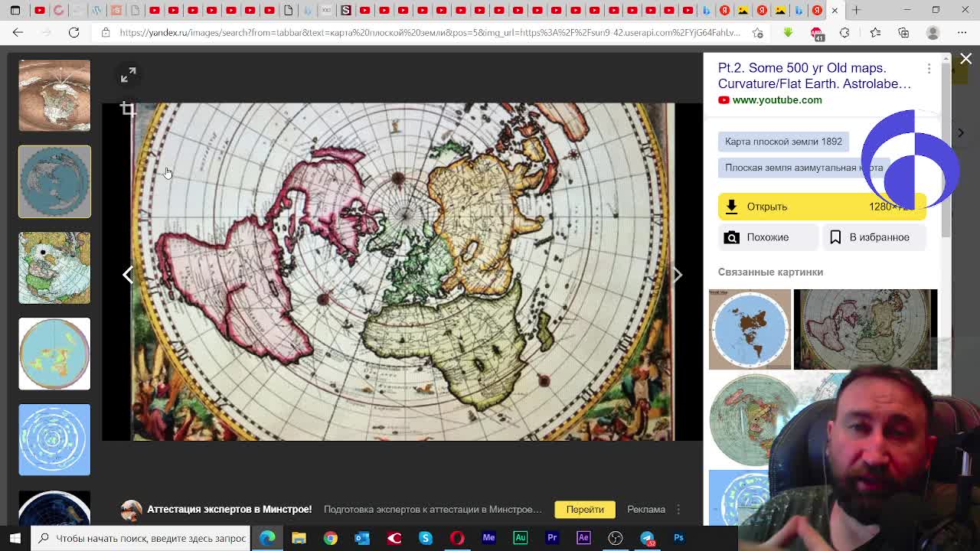Close the image viewer overlay
The width and height of the screenshot is (980, 551).
pos(966,59)
